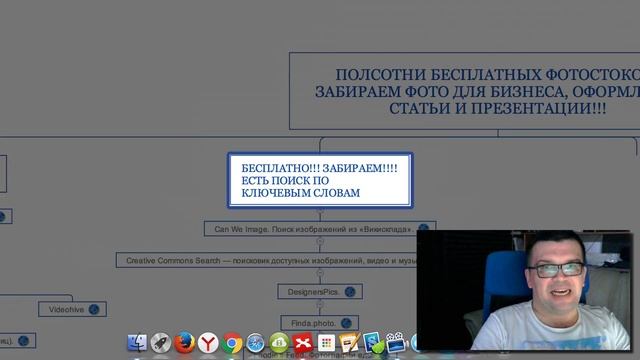This screenshot has width=640, height=360.
Task: Launch Google Chrome from the dock
Action: (x=232, y=343)
